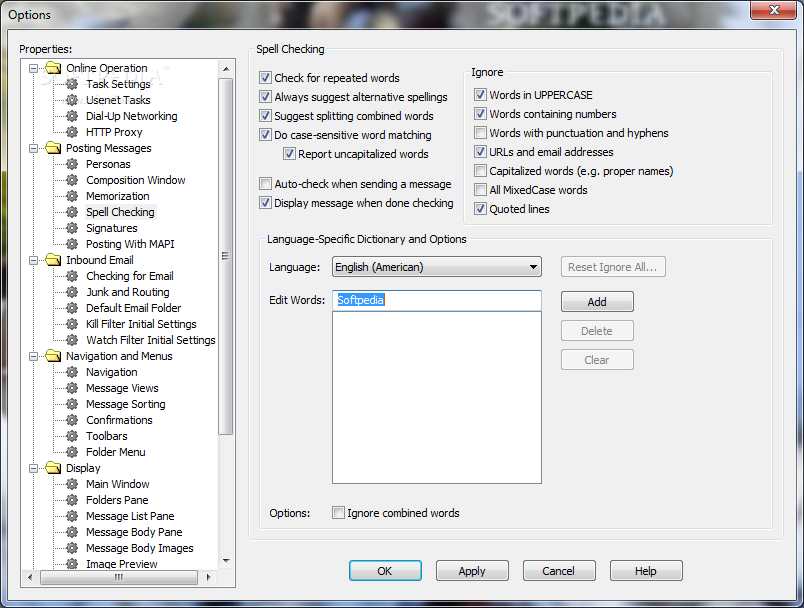804x608 pixels.
Task: Click the folder icon of Posting Messages
Action: (53, 148)
